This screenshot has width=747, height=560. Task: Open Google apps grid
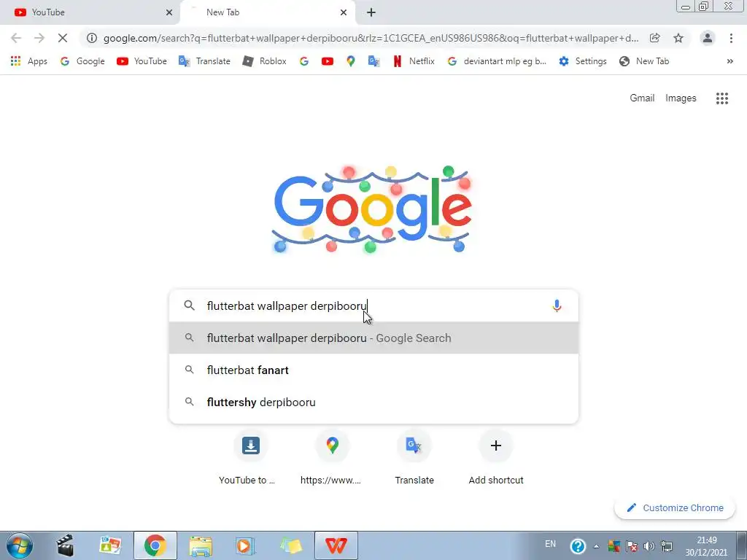click(721, 98)
